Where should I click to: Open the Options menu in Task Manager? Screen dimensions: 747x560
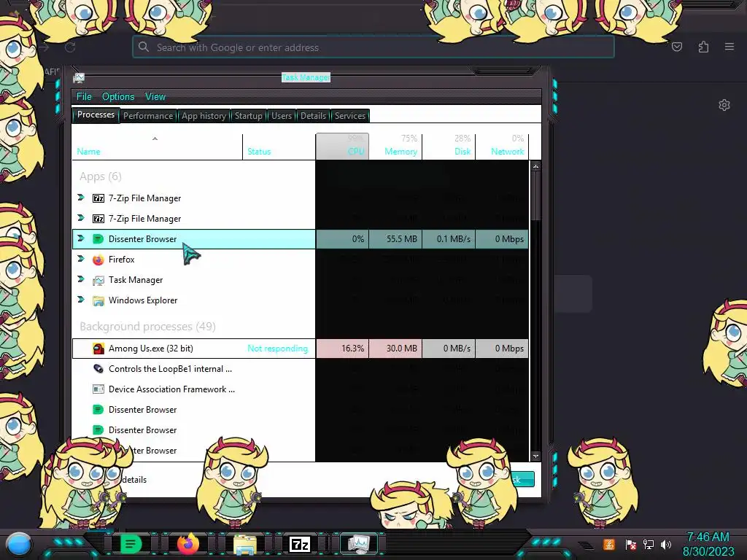[x=118, y=97]
